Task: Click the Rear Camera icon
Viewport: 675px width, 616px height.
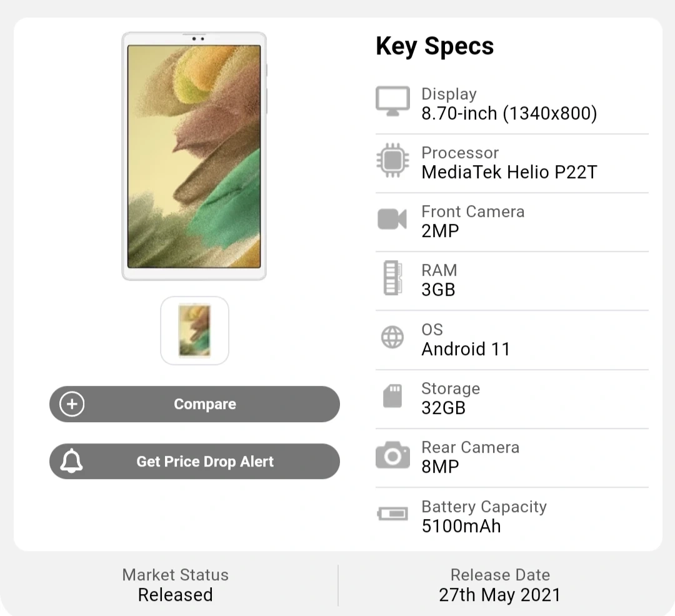Action: point(392,456)
